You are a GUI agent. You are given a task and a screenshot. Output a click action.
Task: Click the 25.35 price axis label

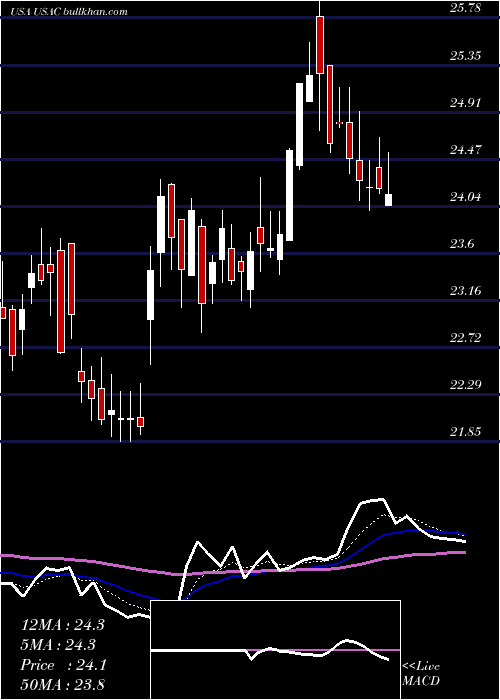pyautogui.click(x=466, y=55)
